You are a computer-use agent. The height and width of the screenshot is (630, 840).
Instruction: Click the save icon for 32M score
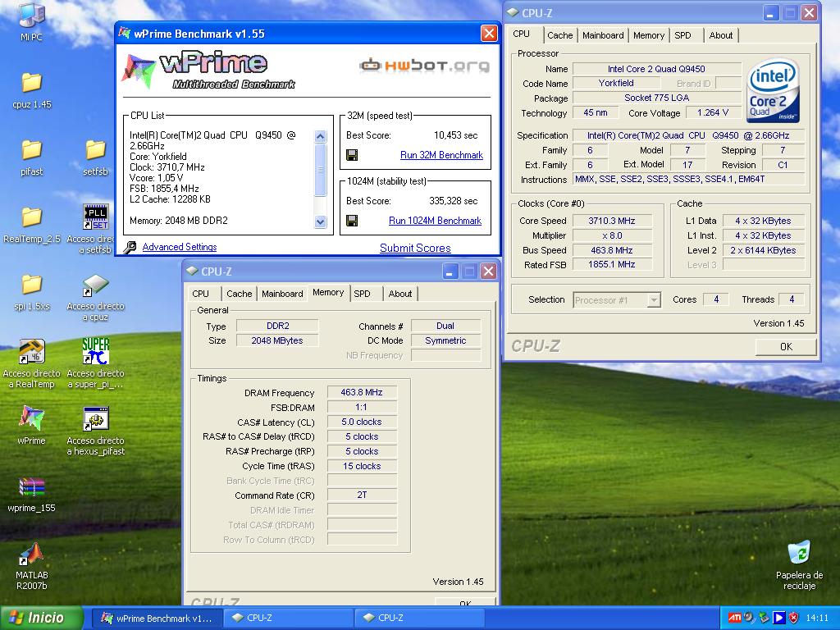pyautogui.click(x=352, y=155)
